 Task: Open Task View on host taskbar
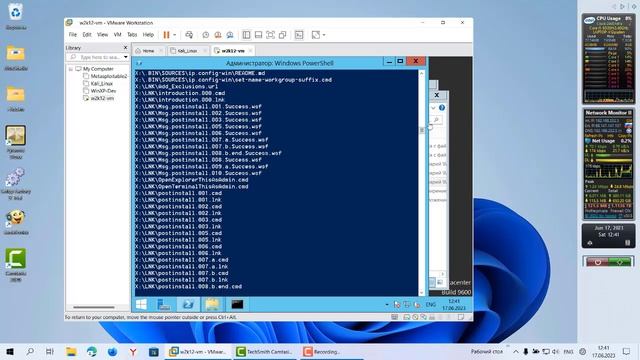click(x=50, y=351)
